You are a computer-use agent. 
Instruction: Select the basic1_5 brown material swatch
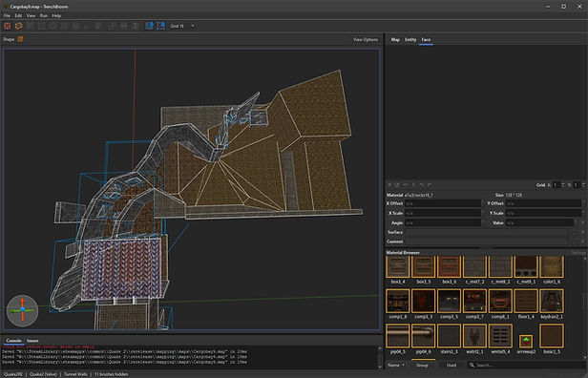click(552, 336)
